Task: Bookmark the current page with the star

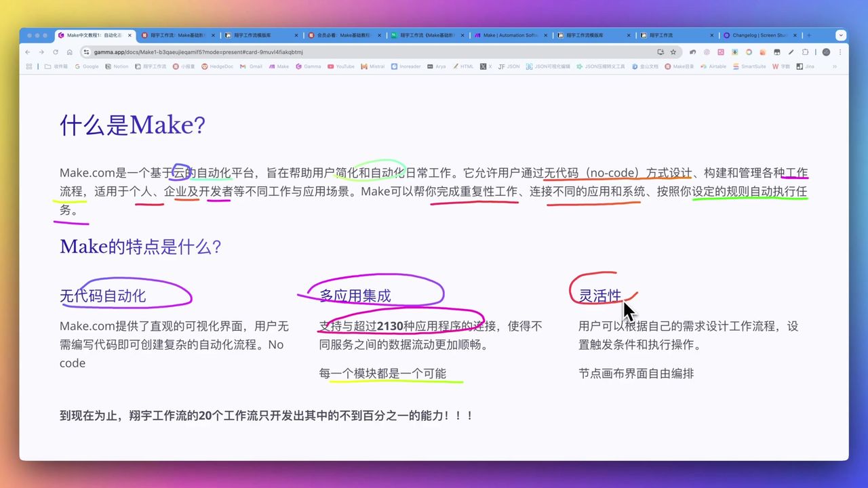Action: [x=672, y=52]
